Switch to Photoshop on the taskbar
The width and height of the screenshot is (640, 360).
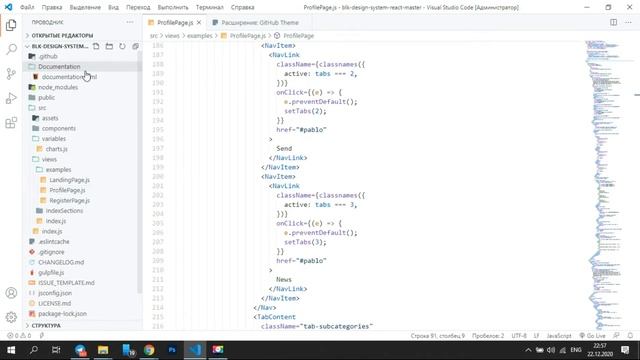coord(172,350)
